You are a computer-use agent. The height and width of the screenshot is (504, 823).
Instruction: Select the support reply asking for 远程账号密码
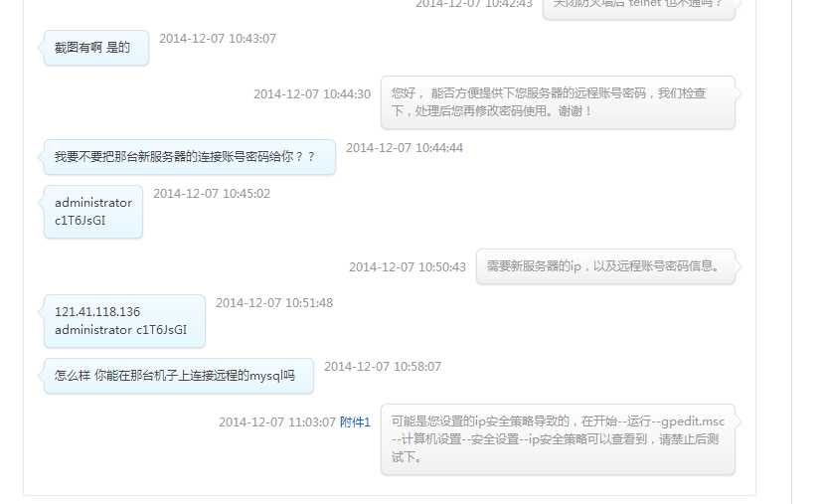click(x=558, y=102)
